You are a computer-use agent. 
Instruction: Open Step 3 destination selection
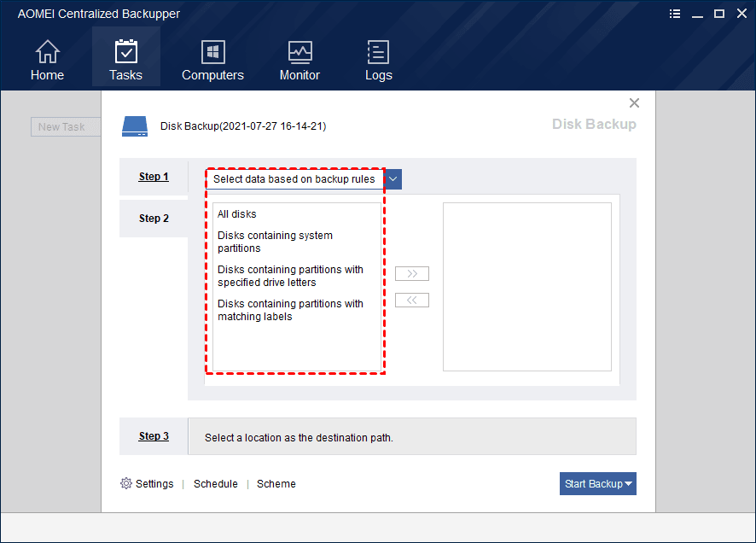(154, 436)
